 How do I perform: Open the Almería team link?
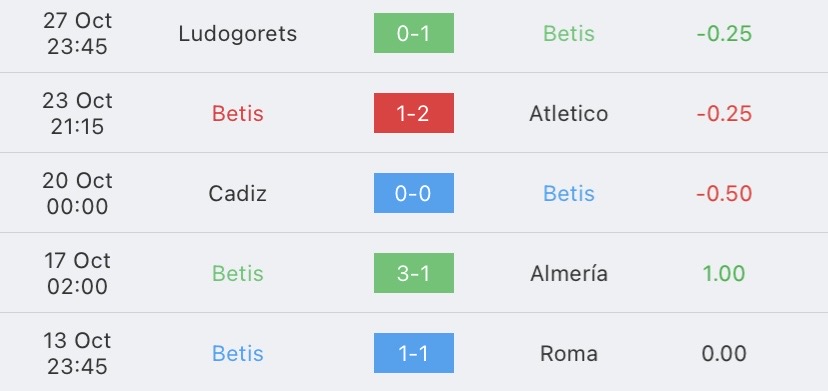coord(569,273)
